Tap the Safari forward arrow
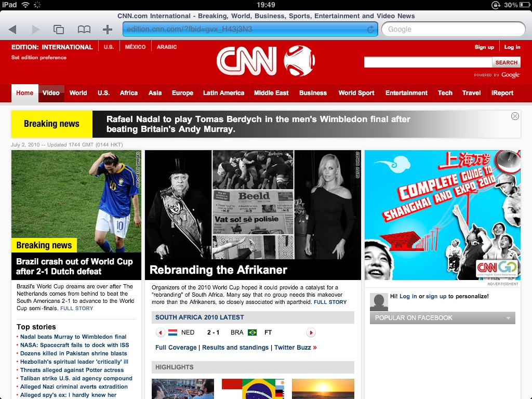Viewport: 532px width, 399px height. click(35, 30)
